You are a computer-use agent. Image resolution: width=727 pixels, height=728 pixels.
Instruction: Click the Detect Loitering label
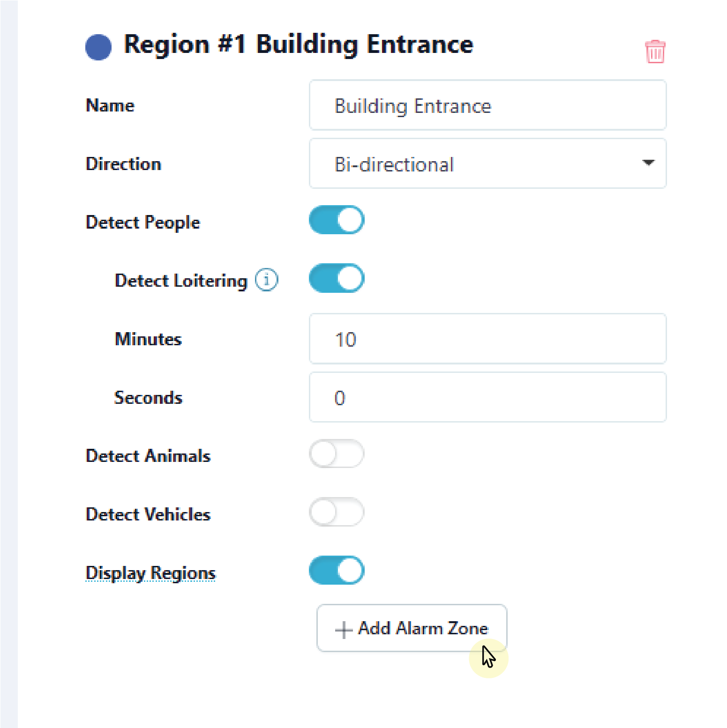(181, 281)
